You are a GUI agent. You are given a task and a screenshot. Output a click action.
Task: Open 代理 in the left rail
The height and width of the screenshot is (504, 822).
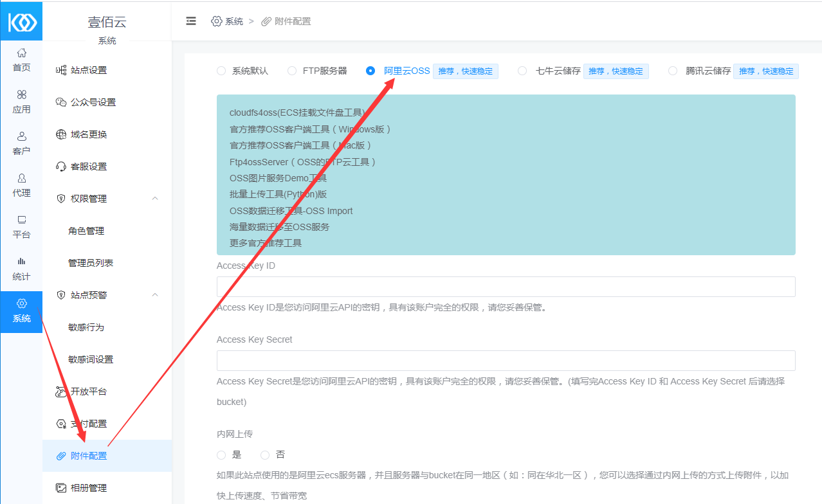pos(21,185)
